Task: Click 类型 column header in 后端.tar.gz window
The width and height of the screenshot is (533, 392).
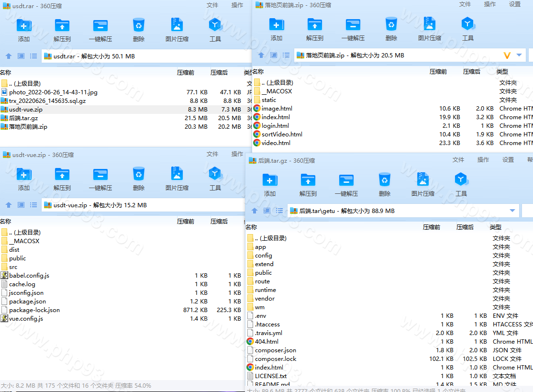Action: click(496, 227)
